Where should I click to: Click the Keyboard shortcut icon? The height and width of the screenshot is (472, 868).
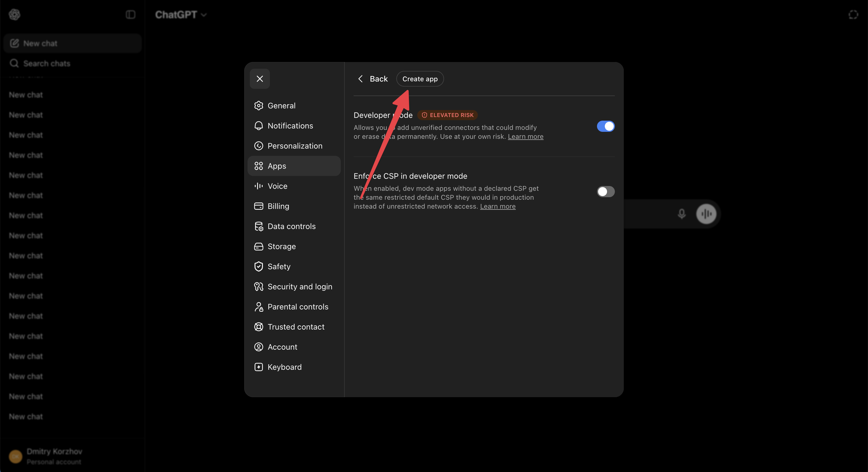tap(258, 367)
